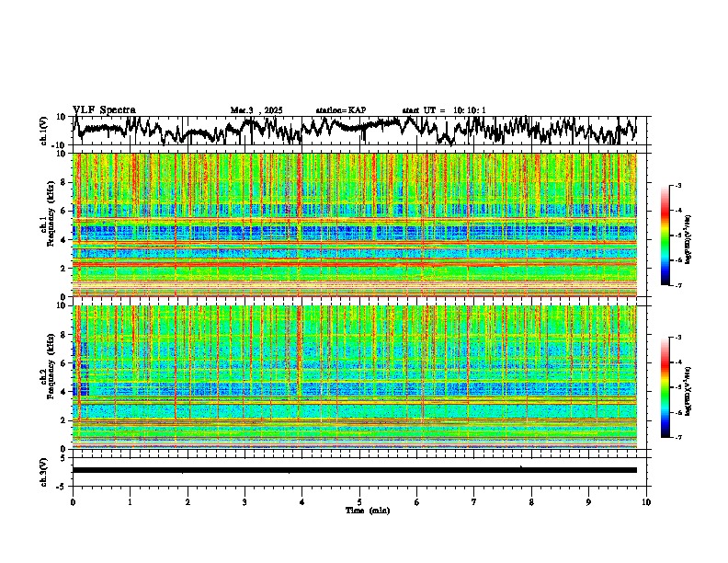Click the ch.2 frequency axis tick label "8"

tap(64, 335)
